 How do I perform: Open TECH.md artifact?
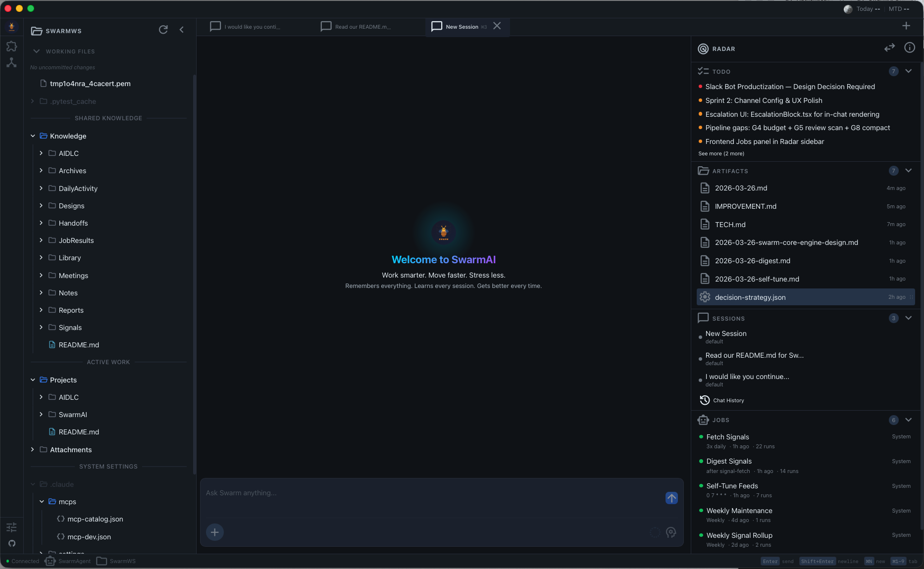pos(806,225)
